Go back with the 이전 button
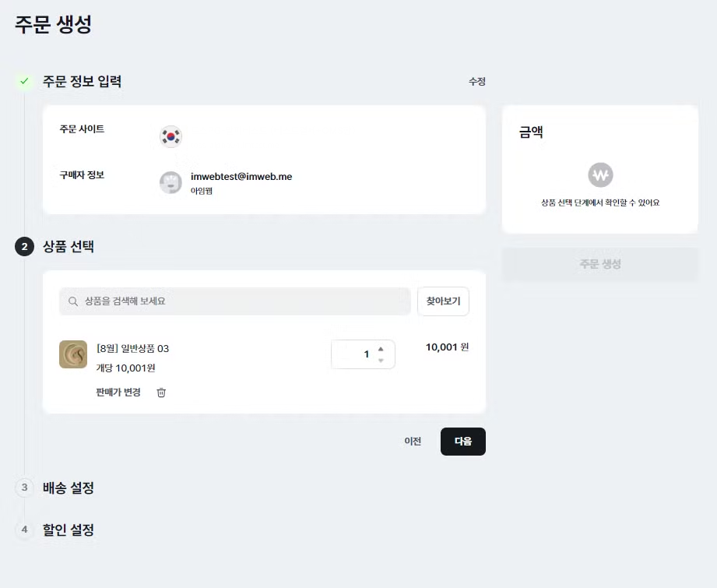The image size is (717, 588). pyautogui.click(x=413, y=442)
